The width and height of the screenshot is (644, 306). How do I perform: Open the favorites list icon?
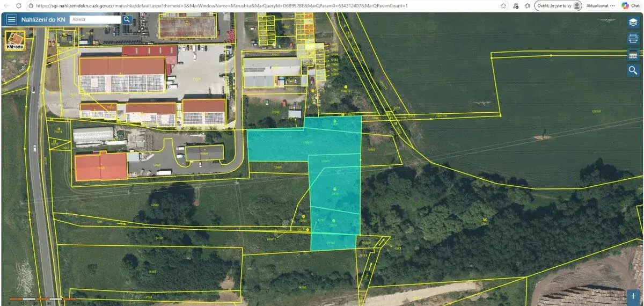click(528, 5)
